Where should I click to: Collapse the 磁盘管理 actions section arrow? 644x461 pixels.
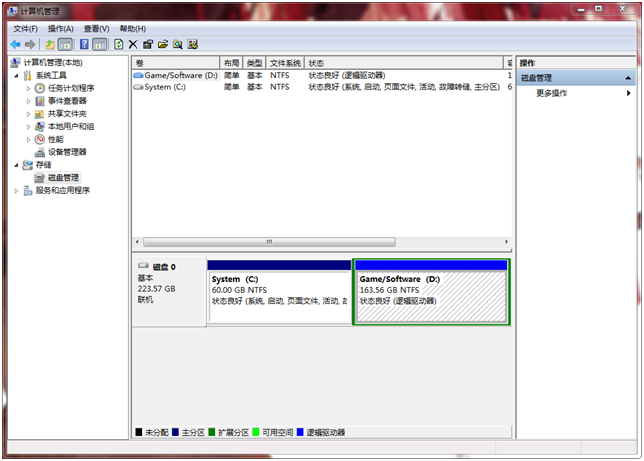tap(628, 78)
